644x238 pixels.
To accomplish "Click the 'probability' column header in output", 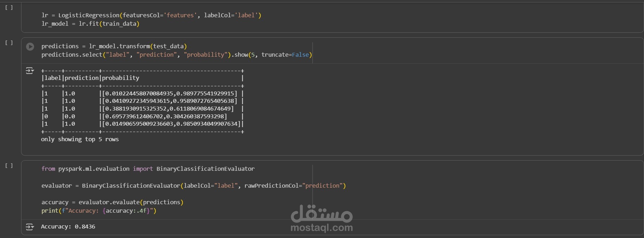I will (121, 78).
